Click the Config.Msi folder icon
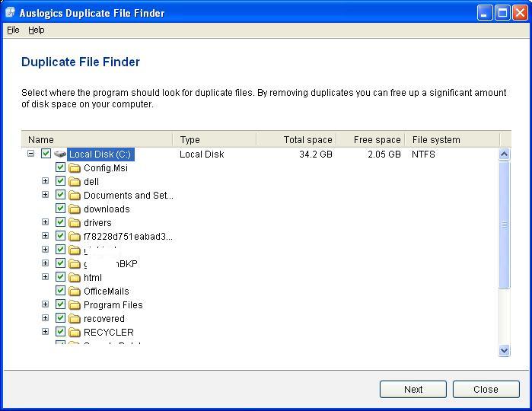The image size is (532, 411). tap(75, 168)
